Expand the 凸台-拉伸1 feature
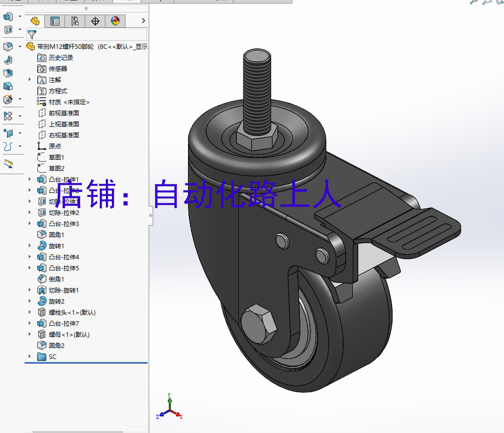 (x=30, y=179)
